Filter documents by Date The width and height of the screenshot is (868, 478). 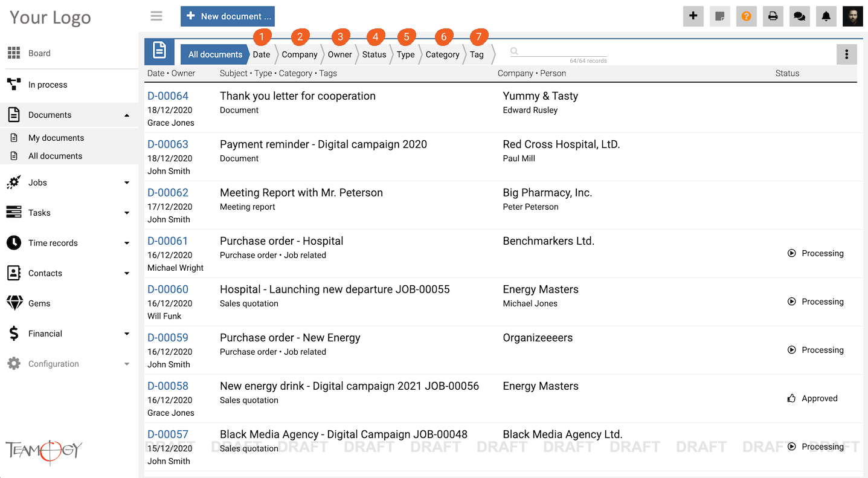262,54
